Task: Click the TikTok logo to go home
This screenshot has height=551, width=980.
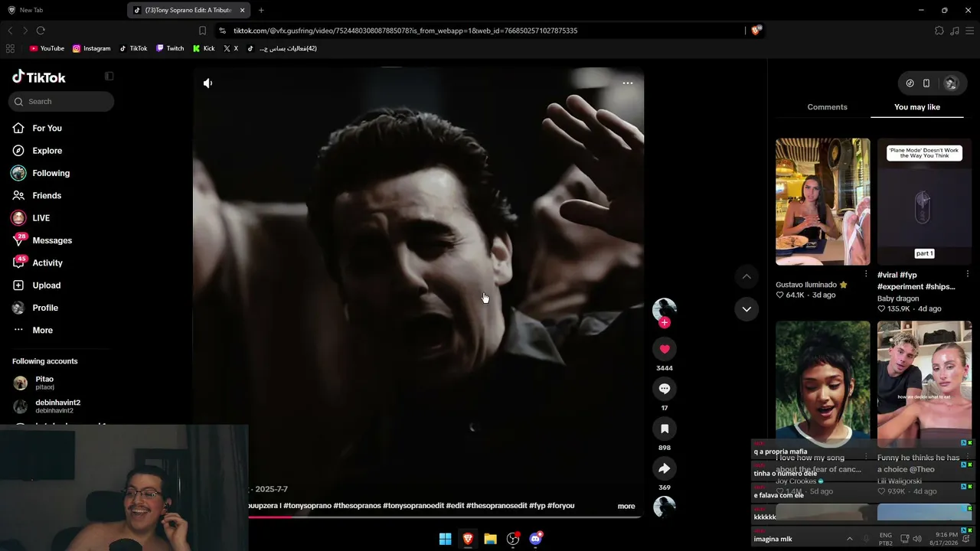Action: click(39, 77)
